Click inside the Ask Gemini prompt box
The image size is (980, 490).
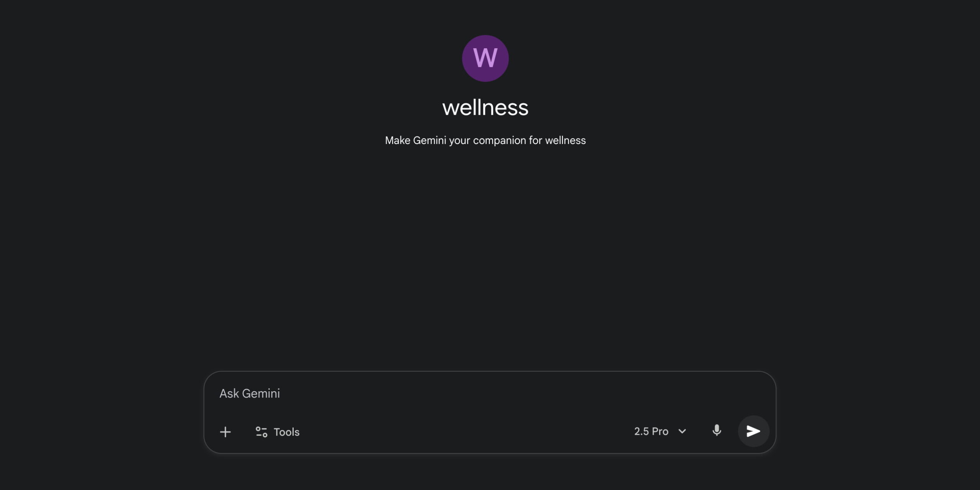(490, 394)
